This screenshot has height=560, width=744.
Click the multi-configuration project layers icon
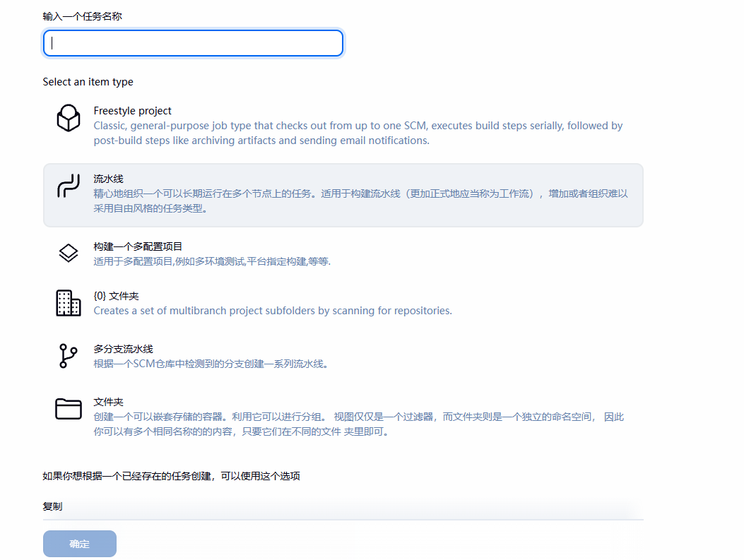69,254
